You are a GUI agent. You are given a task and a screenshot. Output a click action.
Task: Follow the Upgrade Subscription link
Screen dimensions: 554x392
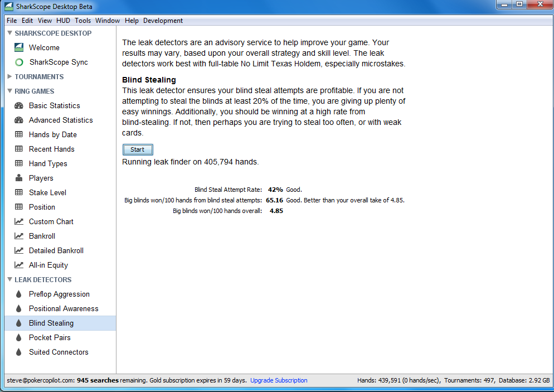pyautogui.click(x=279, y=380)
